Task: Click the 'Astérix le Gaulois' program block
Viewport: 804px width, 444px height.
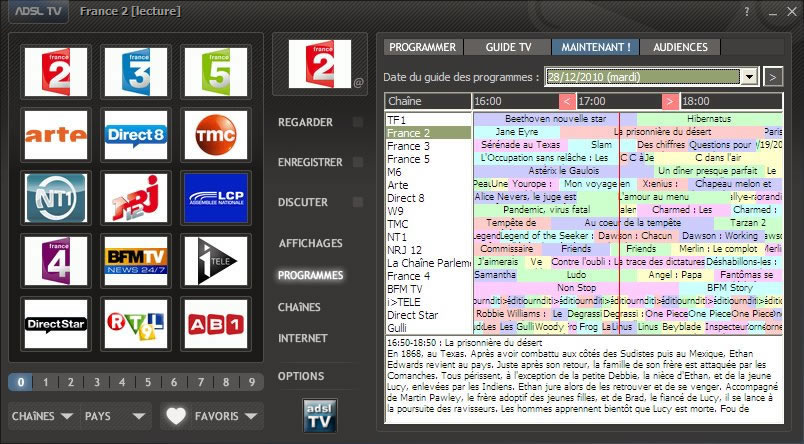Action: [x=563, y=171]
